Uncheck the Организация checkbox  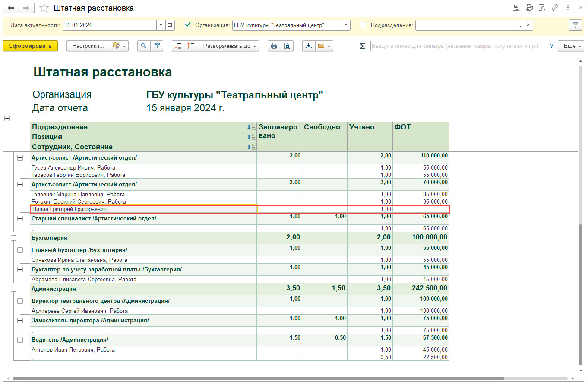pyautogui.click(x=187, y=25)
